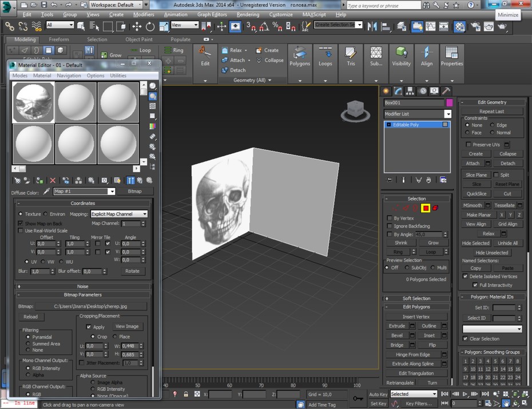
Task: Switch to the Object Paint ribbon tab
Action: pos(139,39)
